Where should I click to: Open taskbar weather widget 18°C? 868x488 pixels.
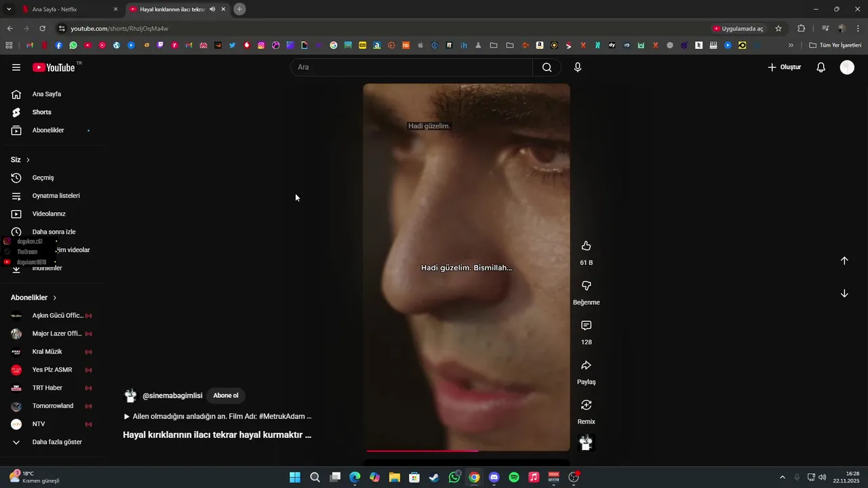(x=34, y=477)
